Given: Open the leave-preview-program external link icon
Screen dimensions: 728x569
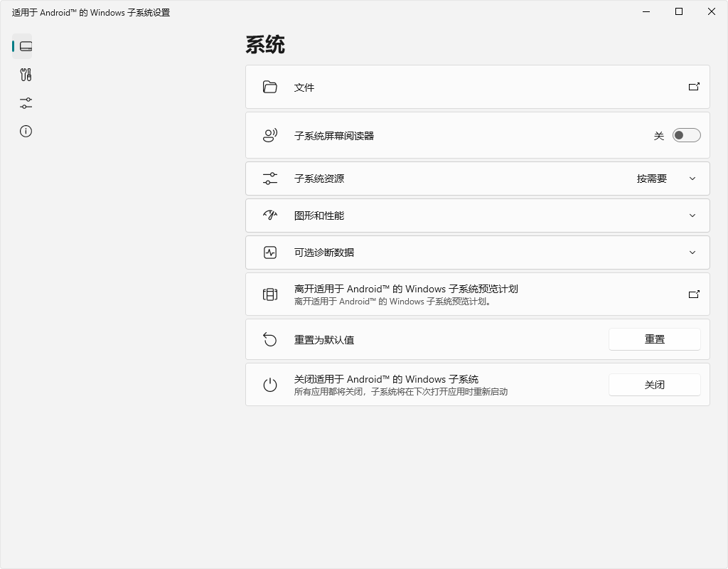Looking at the screenshot, I should (694, 294).
